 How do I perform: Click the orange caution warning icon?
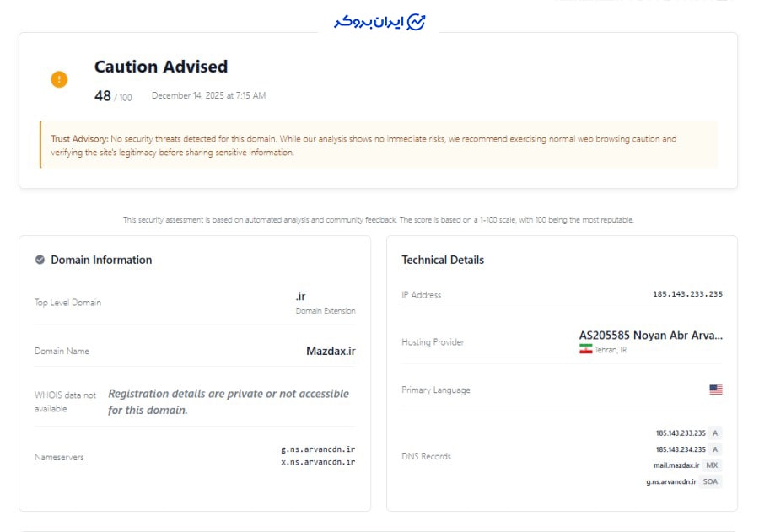(x=59, y=79)
